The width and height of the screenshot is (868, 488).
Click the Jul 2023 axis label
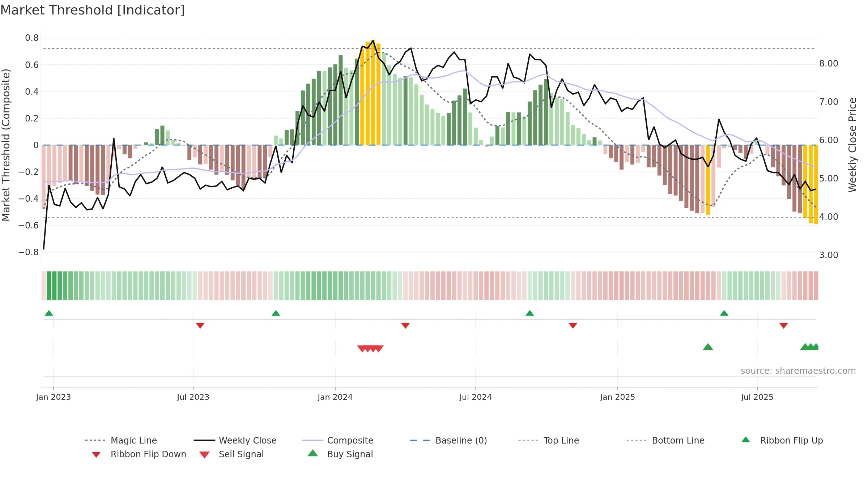tap(193, 397)
